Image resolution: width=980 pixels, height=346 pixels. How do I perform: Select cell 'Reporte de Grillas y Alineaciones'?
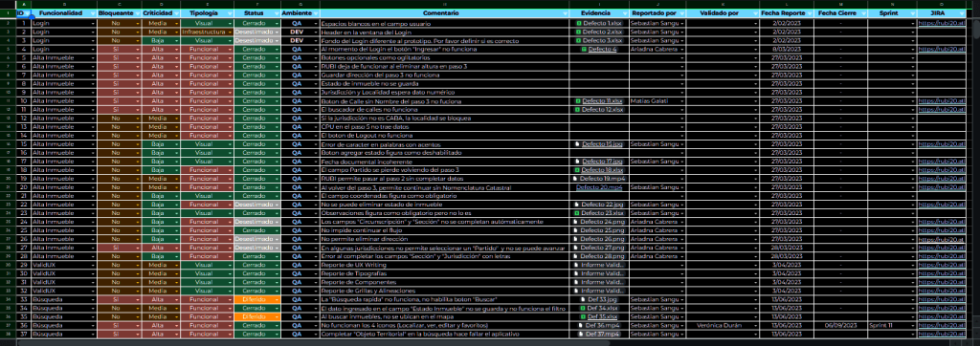click(x=444, y=291)
